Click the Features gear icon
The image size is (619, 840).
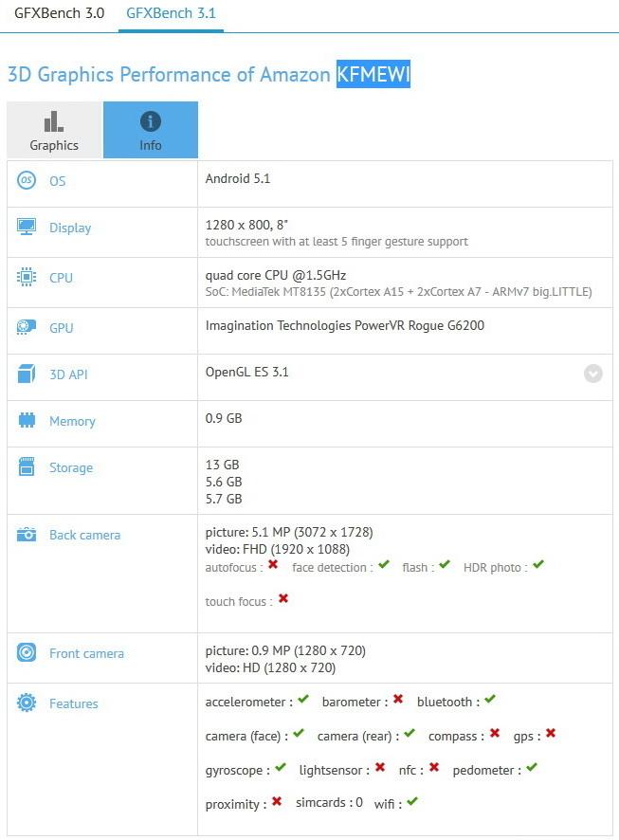pos(27,703)
